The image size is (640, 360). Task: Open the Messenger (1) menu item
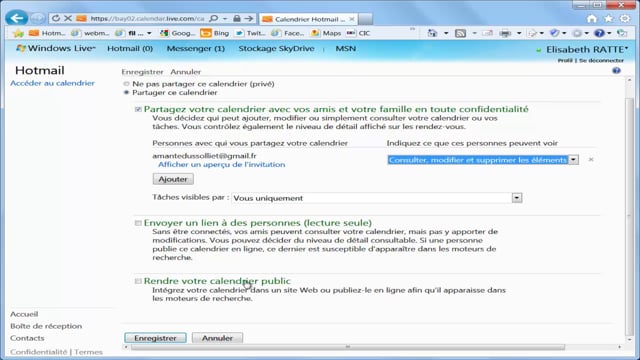point(196,49)
